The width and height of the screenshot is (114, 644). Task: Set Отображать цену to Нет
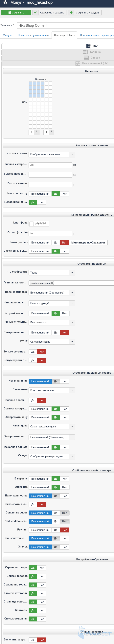[x=64, y=417]
